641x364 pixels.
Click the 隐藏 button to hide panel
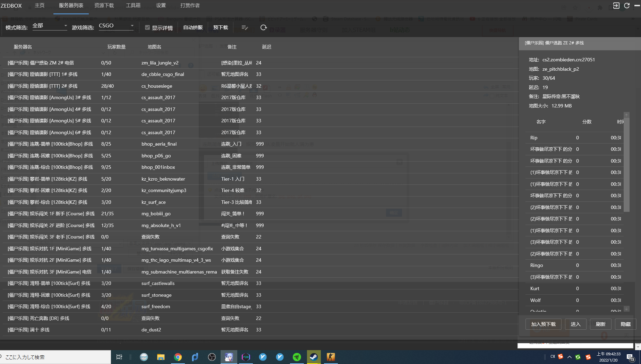click(x=625, y=324)
